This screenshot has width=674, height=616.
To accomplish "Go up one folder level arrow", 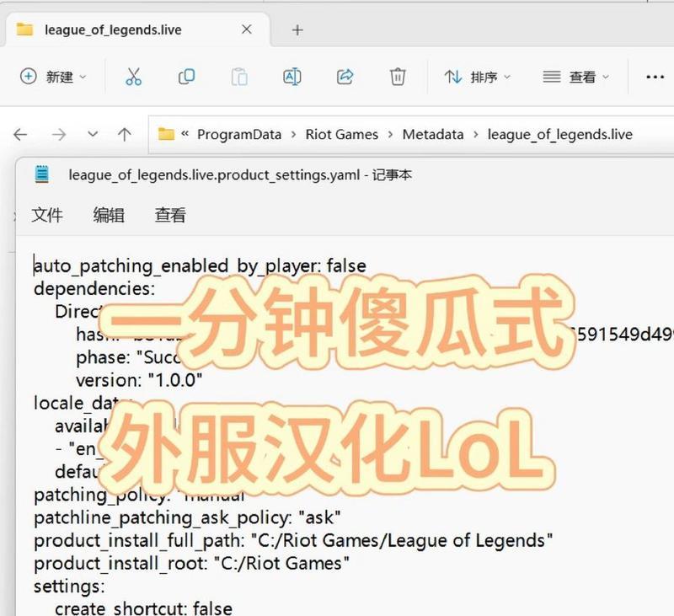I will point(124,135).
